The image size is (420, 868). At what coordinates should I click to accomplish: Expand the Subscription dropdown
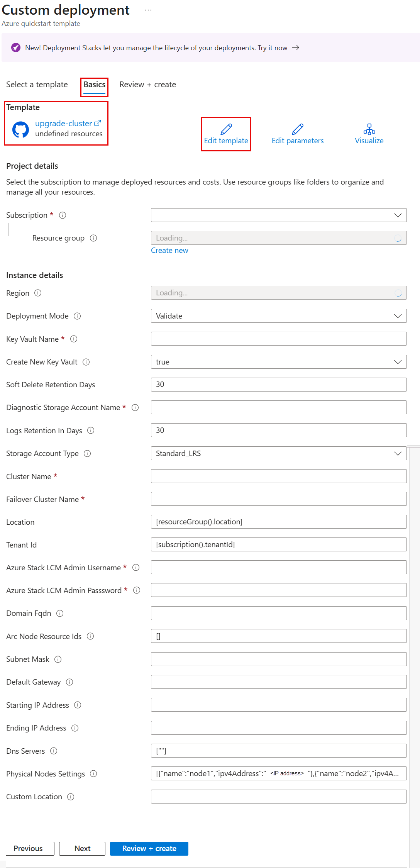278,215
